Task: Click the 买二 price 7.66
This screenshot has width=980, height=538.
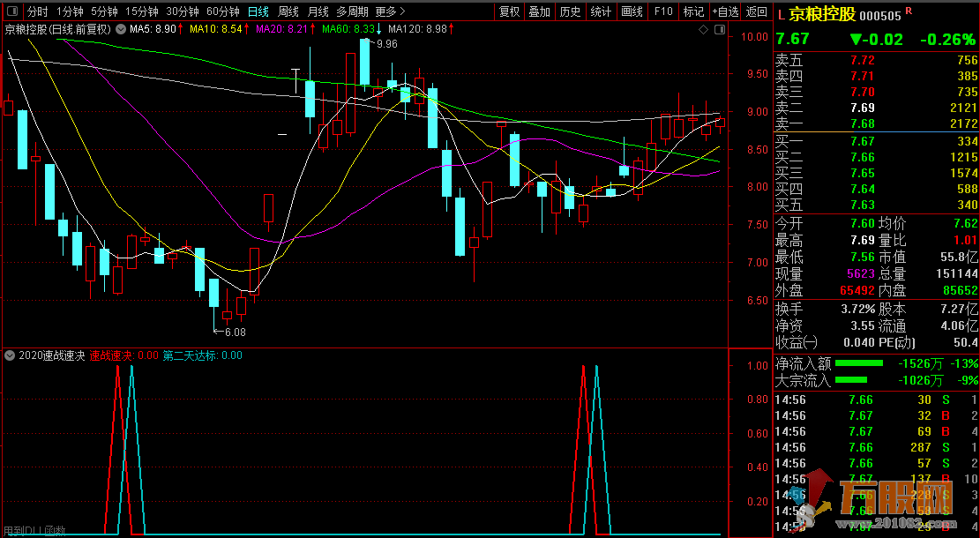Action: [863, 158]
